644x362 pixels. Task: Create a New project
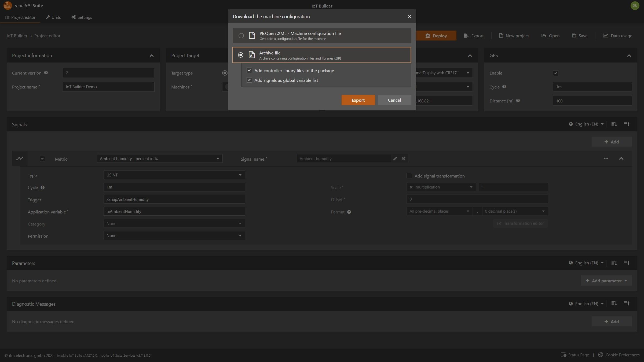514,36
